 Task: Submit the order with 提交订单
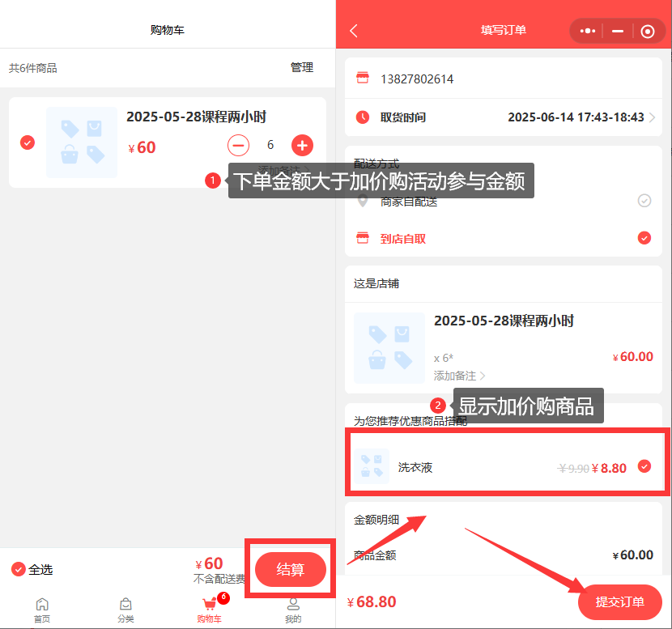tap(619, 601)
